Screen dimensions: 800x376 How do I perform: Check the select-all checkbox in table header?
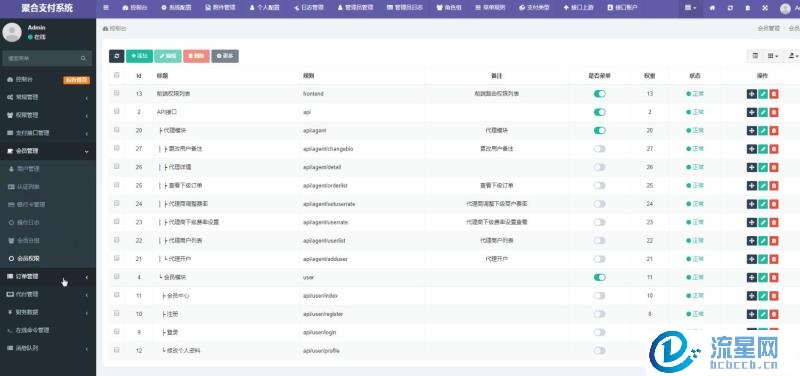click(x=117, y=75)
